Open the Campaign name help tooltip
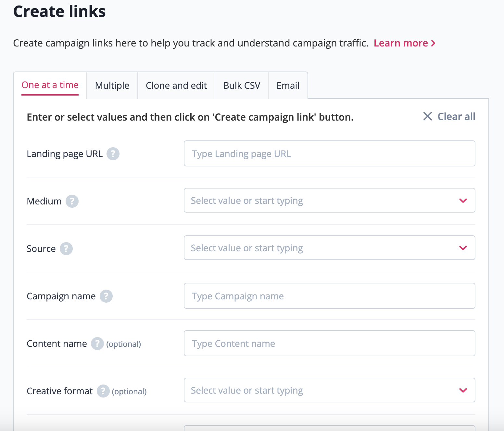The image size is (504, 431). [106, 296]
